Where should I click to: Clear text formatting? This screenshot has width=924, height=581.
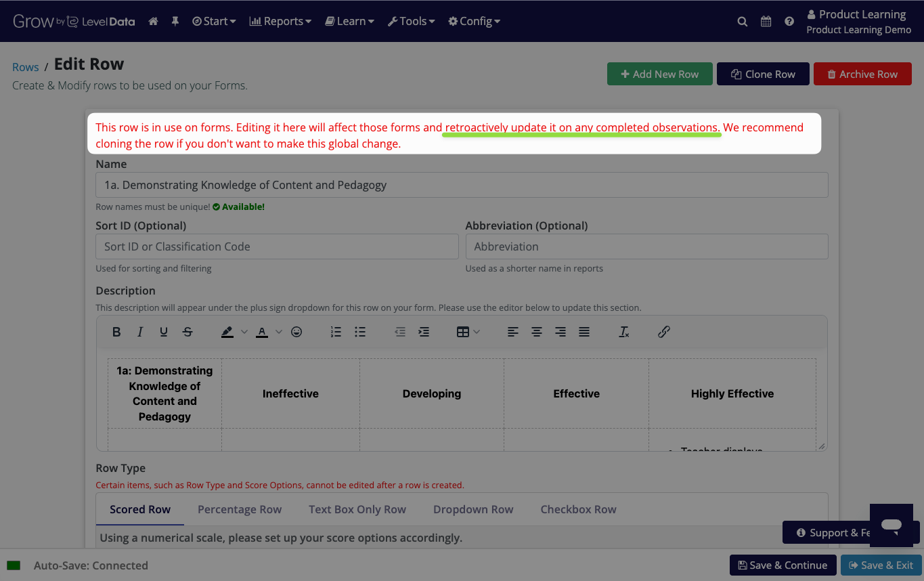pos(624,332)
